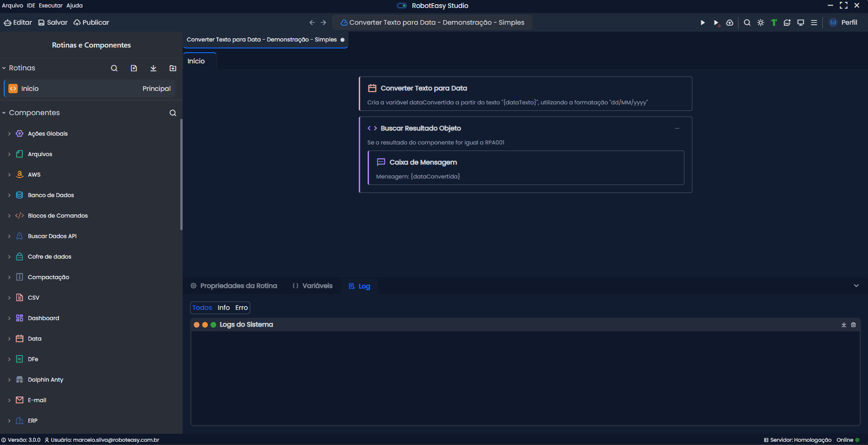Expand the Banco de Dados component group

coord(9,195)
